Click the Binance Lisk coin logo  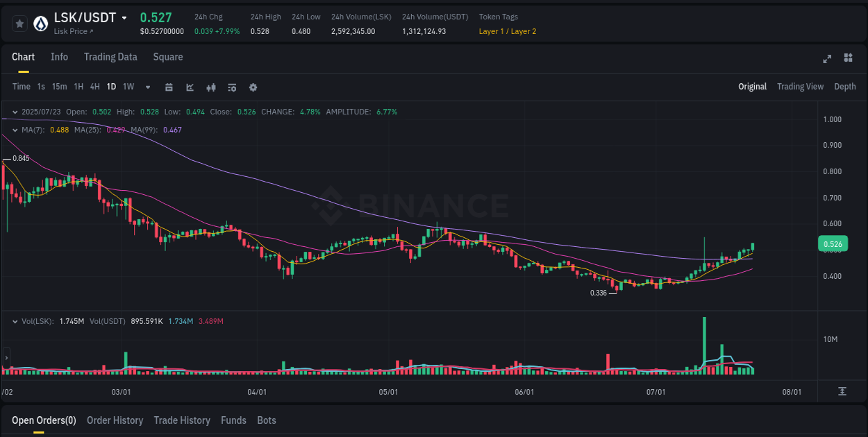pos(40,22)
